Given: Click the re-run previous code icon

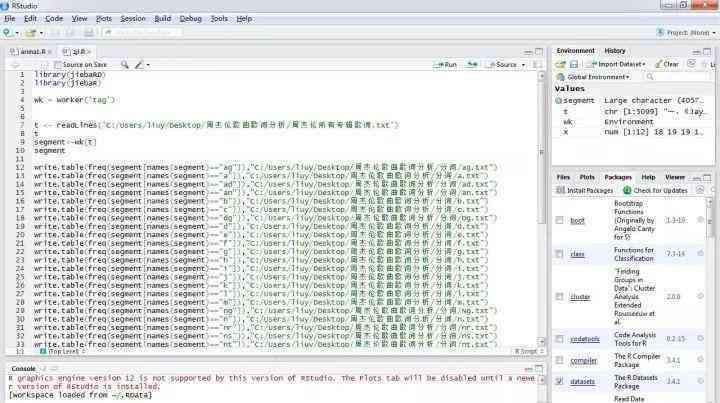Looking at the screenshot, I should pyautogui.click(x=472, y=65).
